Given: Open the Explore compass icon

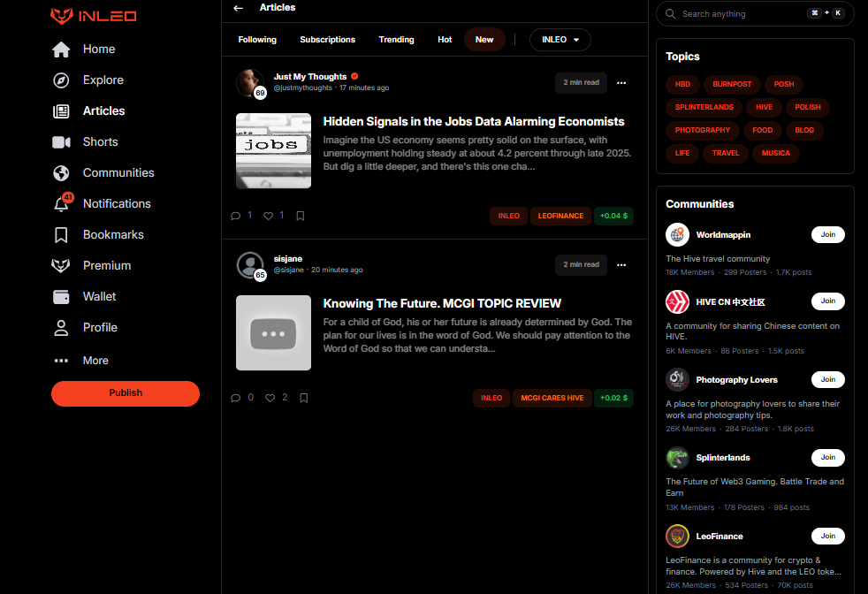Looking at the screenshot, I should click(x=61, y=80).
